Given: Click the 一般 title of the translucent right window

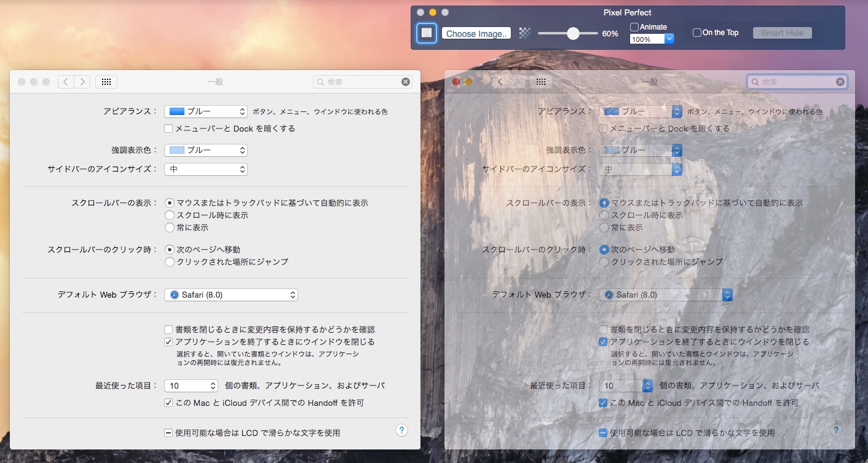Looking at the screenshot, I should 650,82.
